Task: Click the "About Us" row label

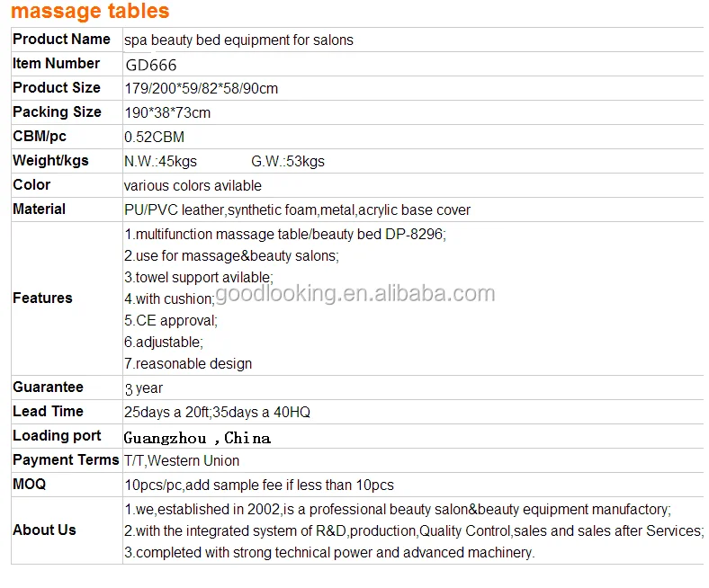Action: click(x=44, y=530)
